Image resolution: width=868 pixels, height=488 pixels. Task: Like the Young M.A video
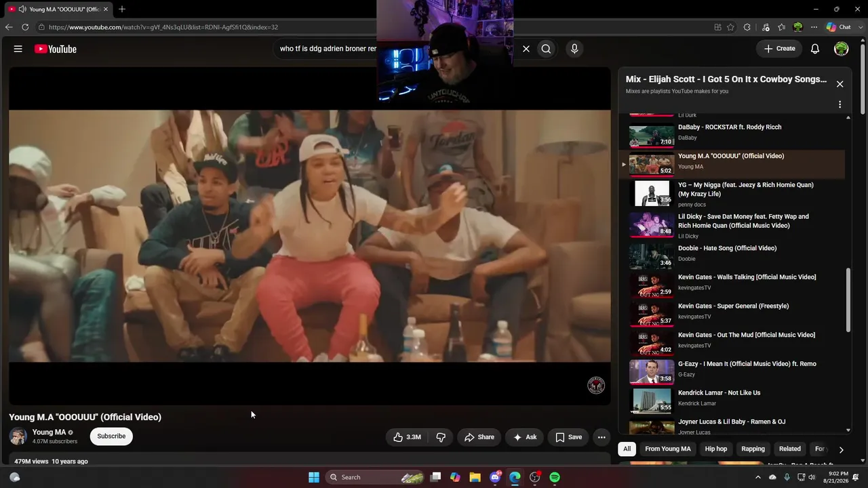pos(408,437)
